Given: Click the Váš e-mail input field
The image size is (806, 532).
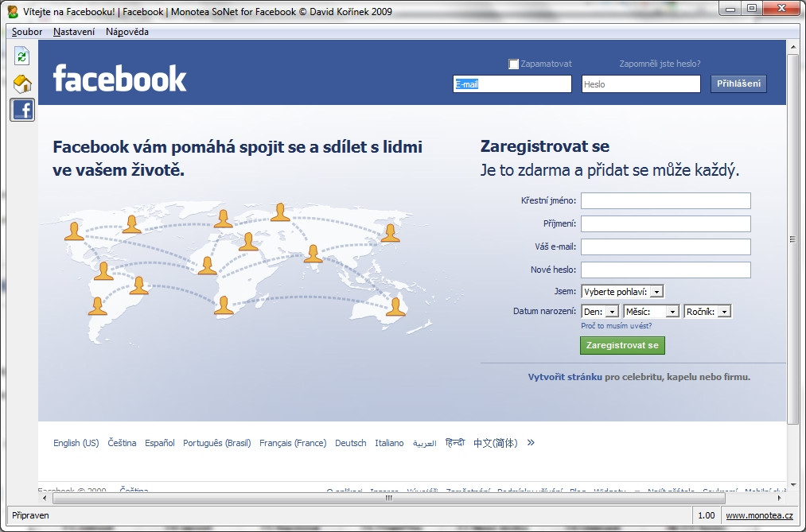Looking at the screenshot, I should tap(666, 247).
